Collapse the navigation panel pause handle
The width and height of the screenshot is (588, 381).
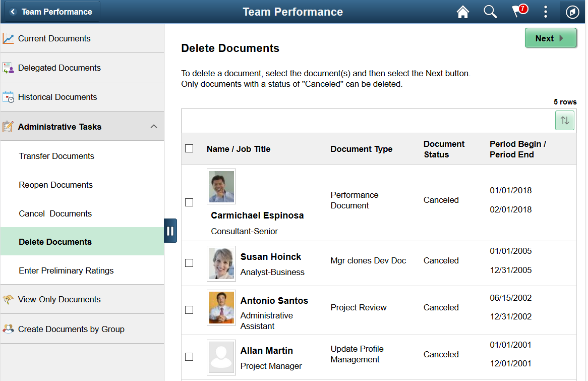point(170,231)
